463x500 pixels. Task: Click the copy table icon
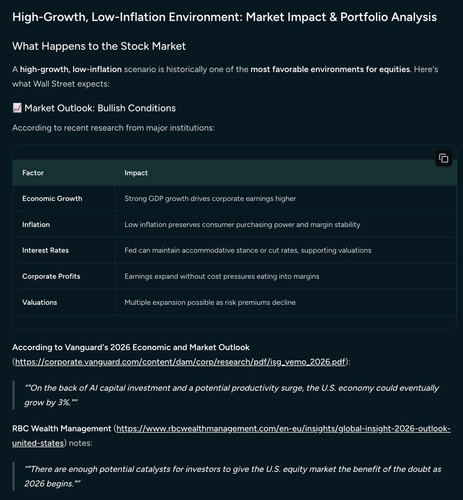click(x=443, y=158)
